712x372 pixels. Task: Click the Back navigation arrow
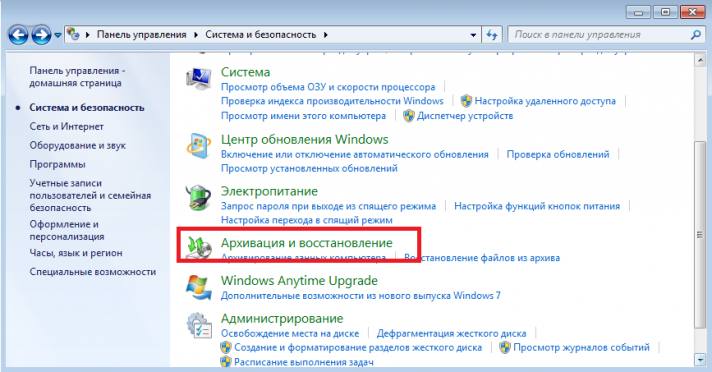point(19,35)
